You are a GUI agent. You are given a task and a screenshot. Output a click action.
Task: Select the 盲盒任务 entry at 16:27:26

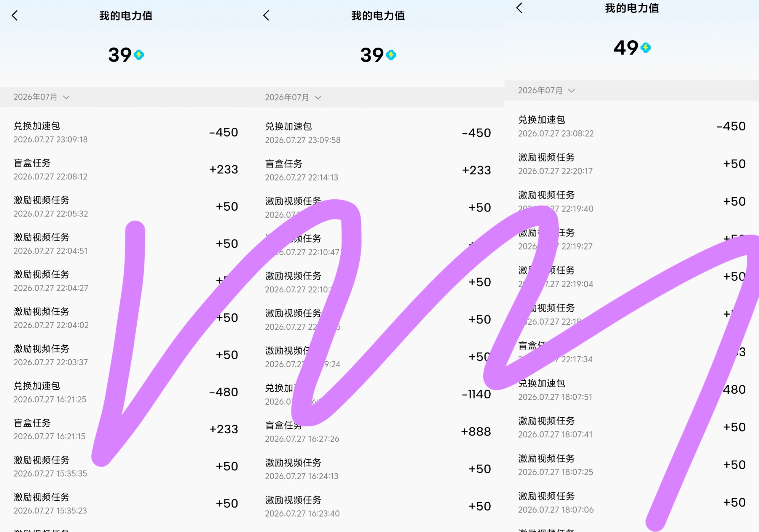coord(378,432)
